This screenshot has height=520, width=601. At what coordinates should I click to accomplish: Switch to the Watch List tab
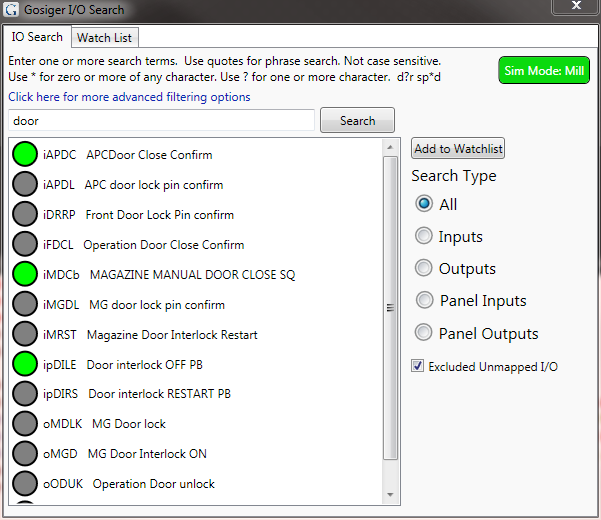click(105, 37)
